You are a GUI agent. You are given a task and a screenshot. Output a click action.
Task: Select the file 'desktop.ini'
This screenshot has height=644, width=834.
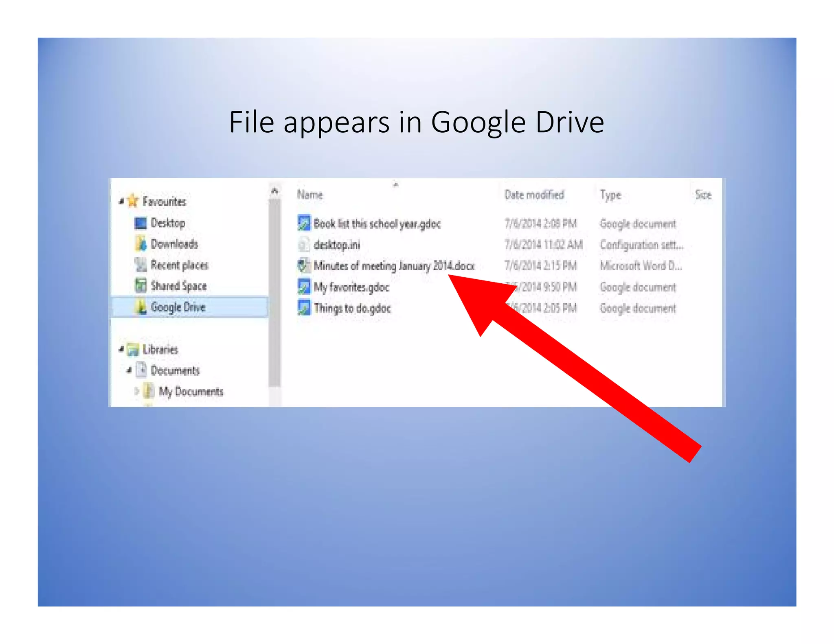tap(337, 245)
